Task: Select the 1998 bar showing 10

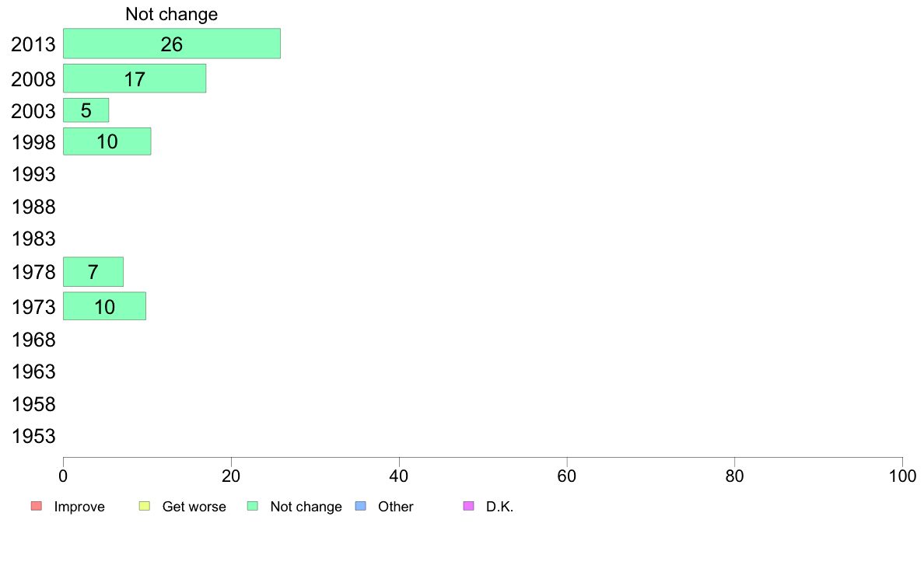Action: pyautogui.click(x=107, y=141)
